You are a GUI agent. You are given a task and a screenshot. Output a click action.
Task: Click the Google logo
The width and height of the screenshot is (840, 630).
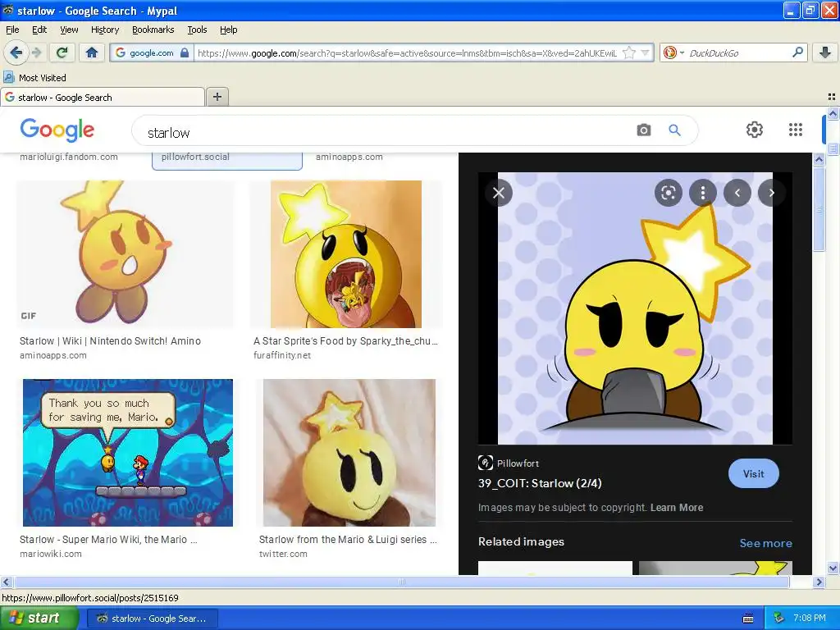(57, 130)
